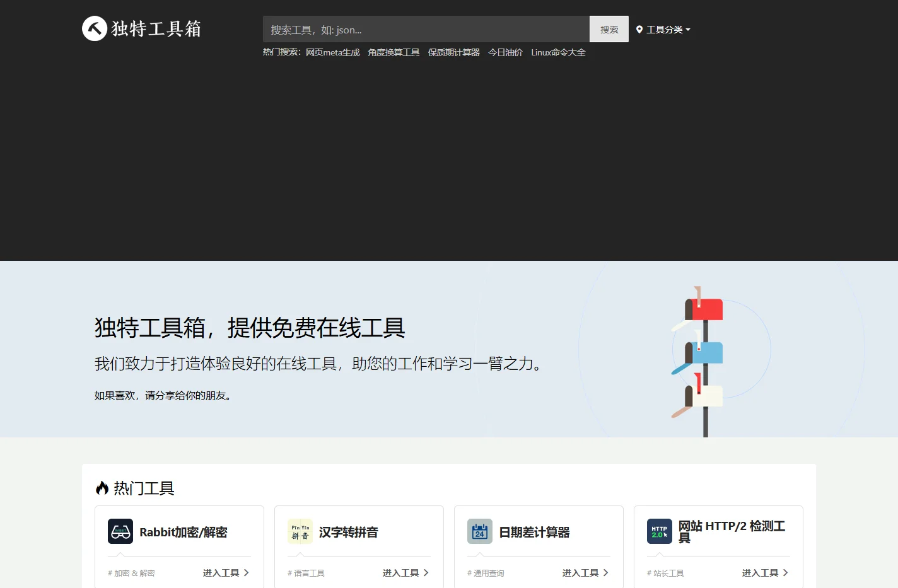Click the text 如果喜欢，请分享给你的朋友。
This screenshot has width=898, height=588.
[x=164, y=395]
